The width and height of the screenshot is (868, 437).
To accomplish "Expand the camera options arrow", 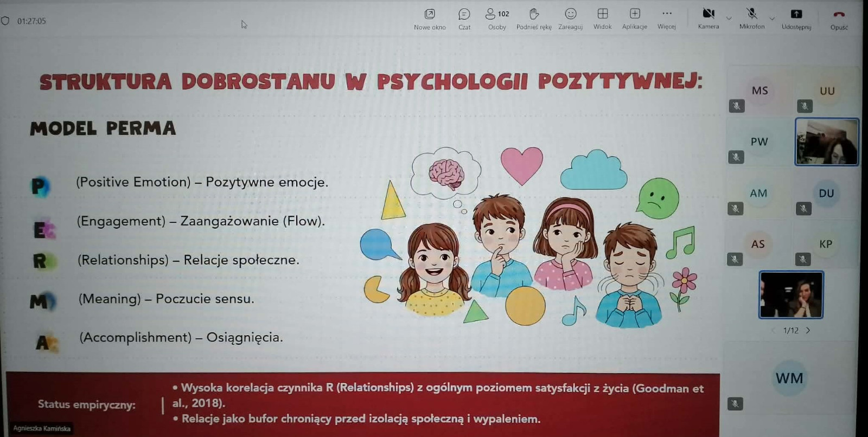I will (729, 18).
